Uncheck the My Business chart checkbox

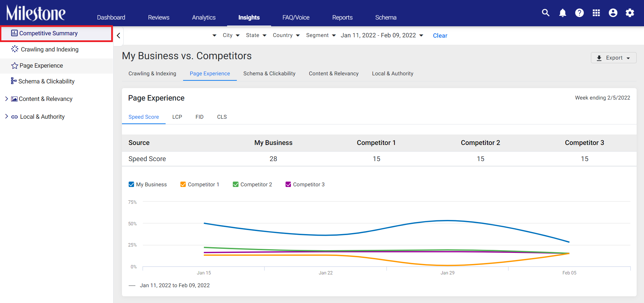[131, 184]
